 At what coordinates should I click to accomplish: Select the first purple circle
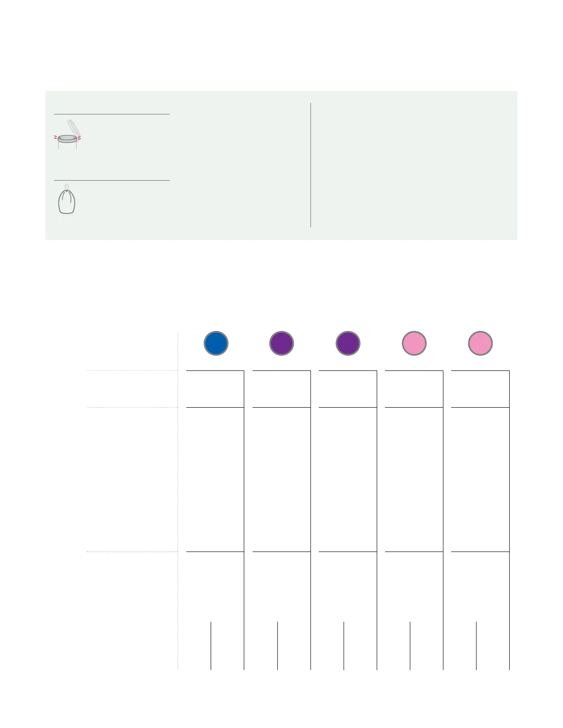point(281,343)
